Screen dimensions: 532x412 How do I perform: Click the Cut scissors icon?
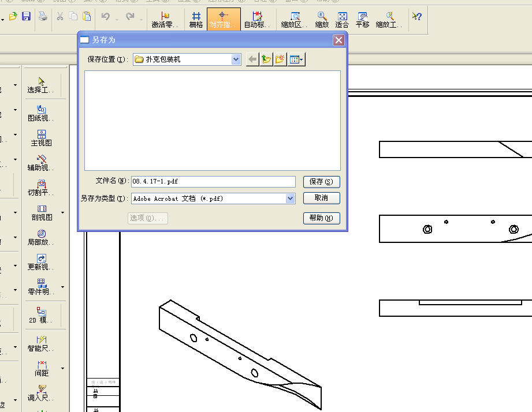pos(60,16)
